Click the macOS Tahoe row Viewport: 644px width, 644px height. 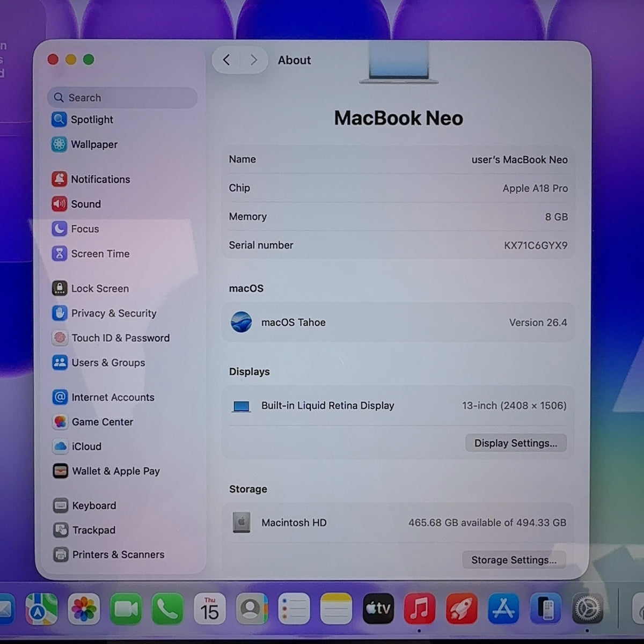pos(398,323)
